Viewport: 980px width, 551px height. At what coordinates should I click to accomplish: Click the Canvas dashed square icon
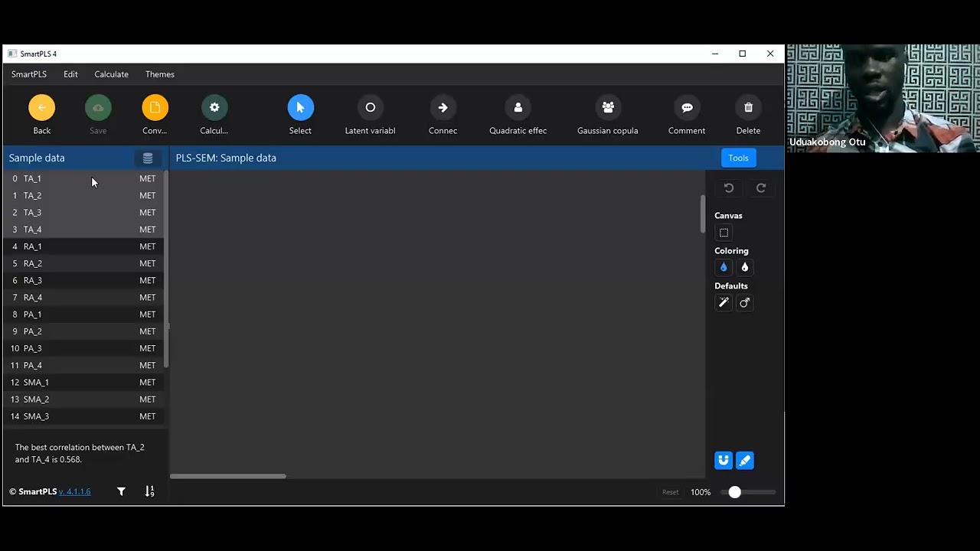[724, 233]
